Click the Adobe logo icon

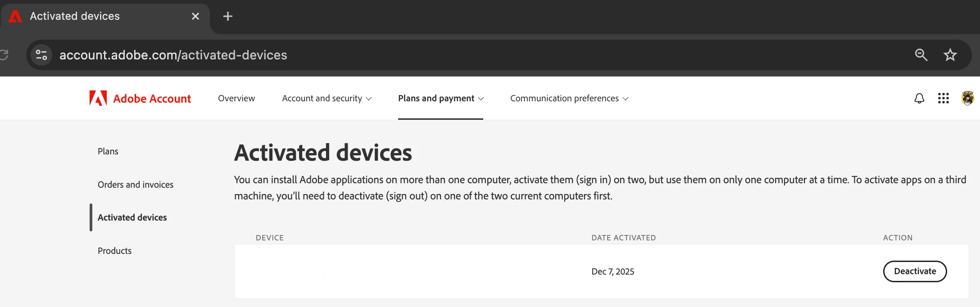pyautogui.click(x=98, y=98)
